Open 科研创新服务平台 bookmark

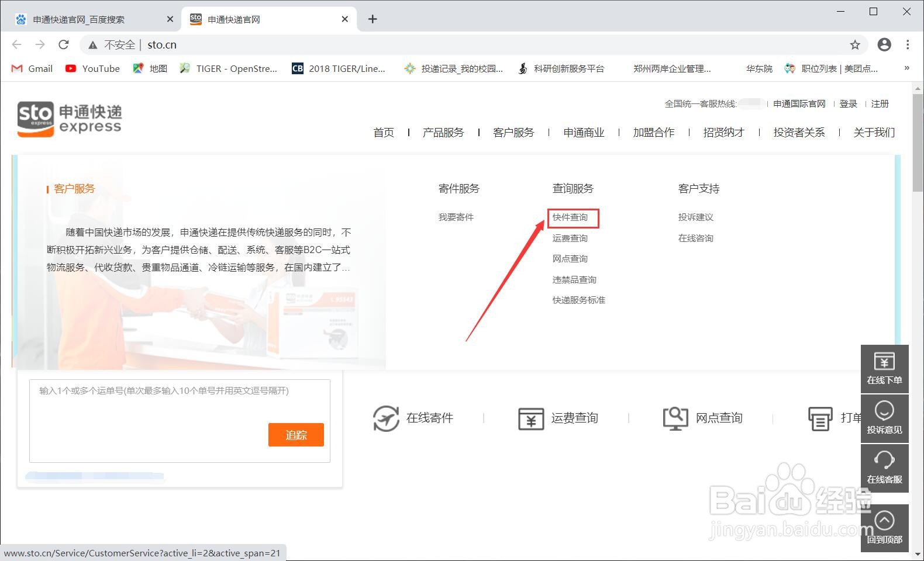(561, 68)
